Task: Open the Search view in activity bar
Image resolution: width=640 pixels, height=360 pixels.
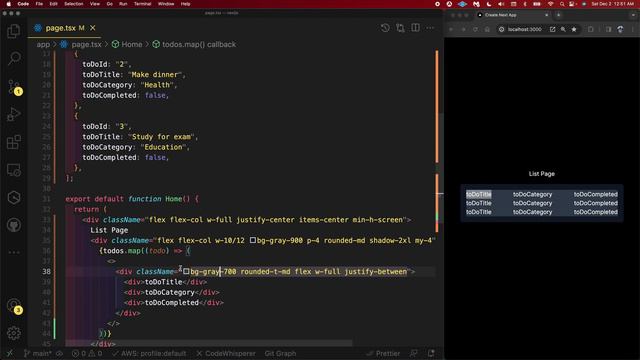Action: tap(14, 58)
